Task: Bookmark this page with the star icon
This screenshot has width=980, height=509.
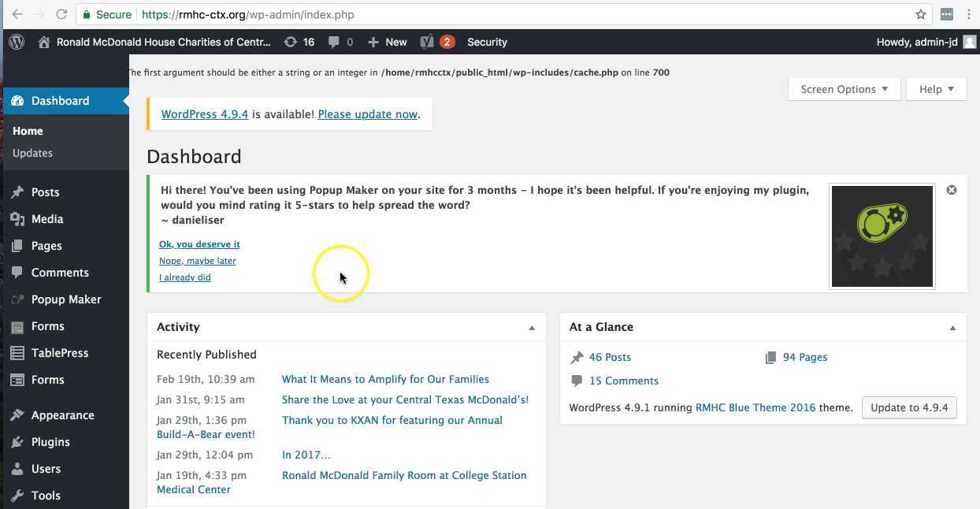Action: (920, 14)
